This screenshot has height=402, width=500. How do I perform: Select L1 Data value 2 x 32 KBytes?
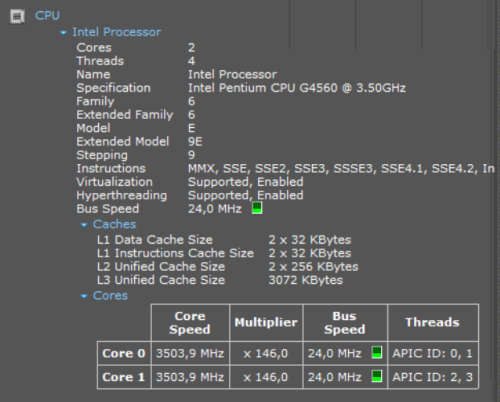point(310,240)
